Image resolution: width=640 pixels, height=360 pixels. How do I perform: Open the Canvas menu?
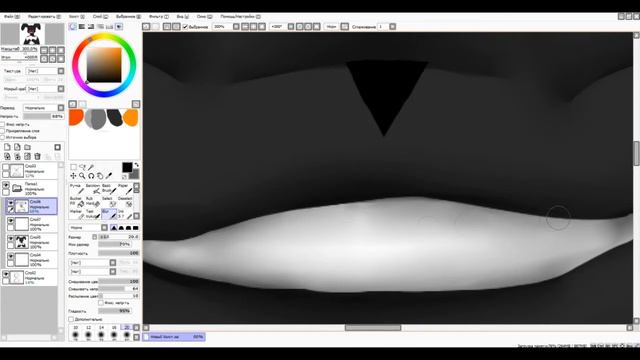76,17
